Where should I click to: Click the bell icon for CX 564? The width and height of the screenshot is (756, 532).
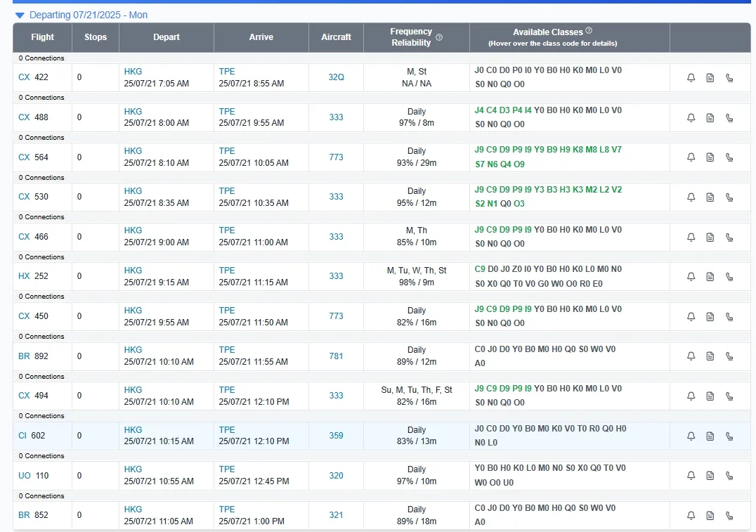pos(691,157)
